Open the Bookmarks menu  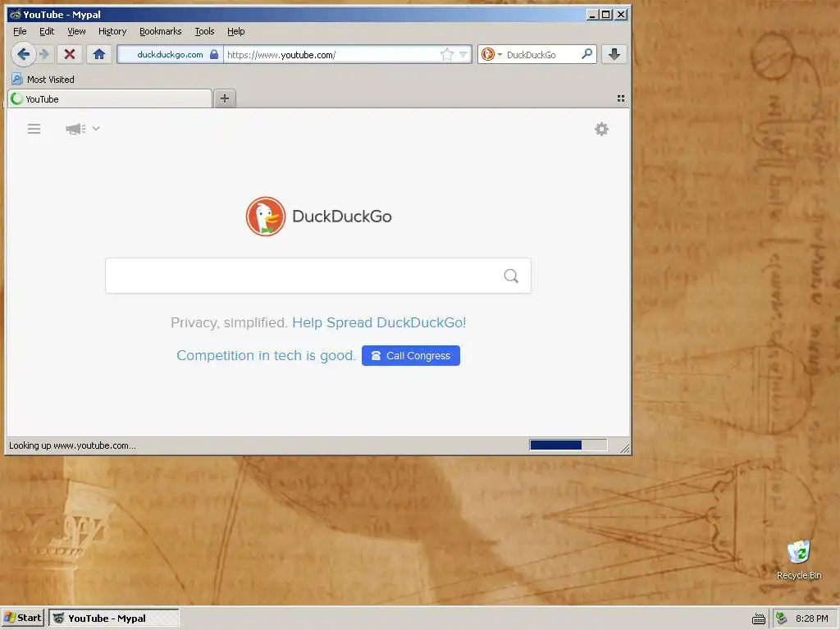click(161, 32)
